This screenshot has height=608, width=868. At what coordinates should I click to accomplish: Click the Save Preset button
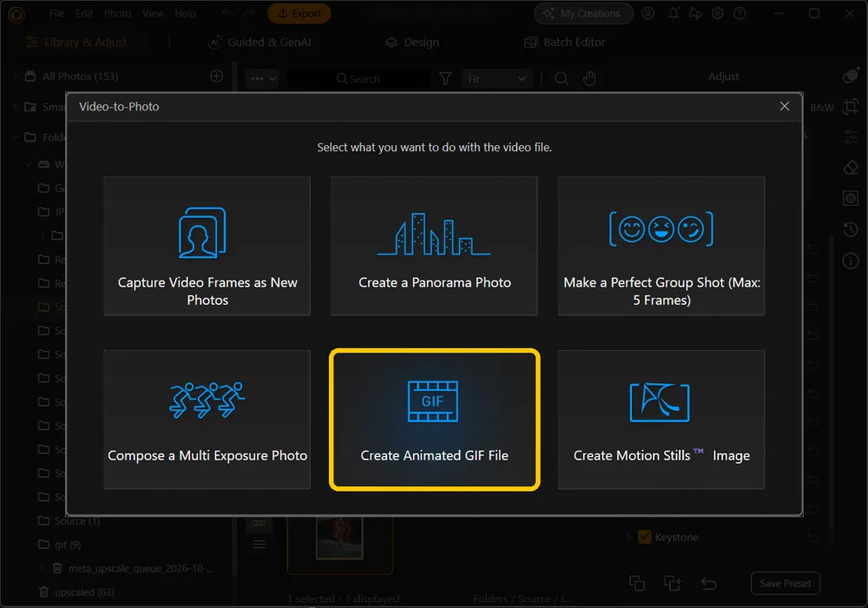tap(785, 583)
